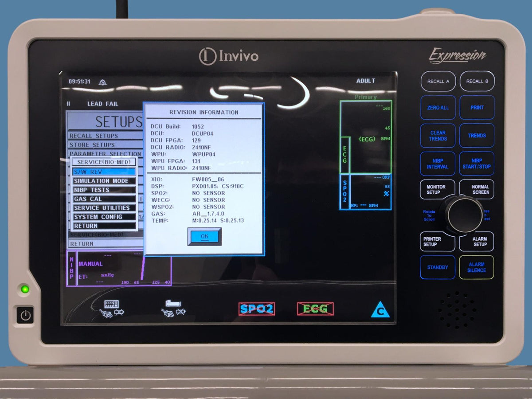This screenshot has height=399, width=532.
Task: Select SYSTEM CONFIG menu item
Action: pos(104,217)
